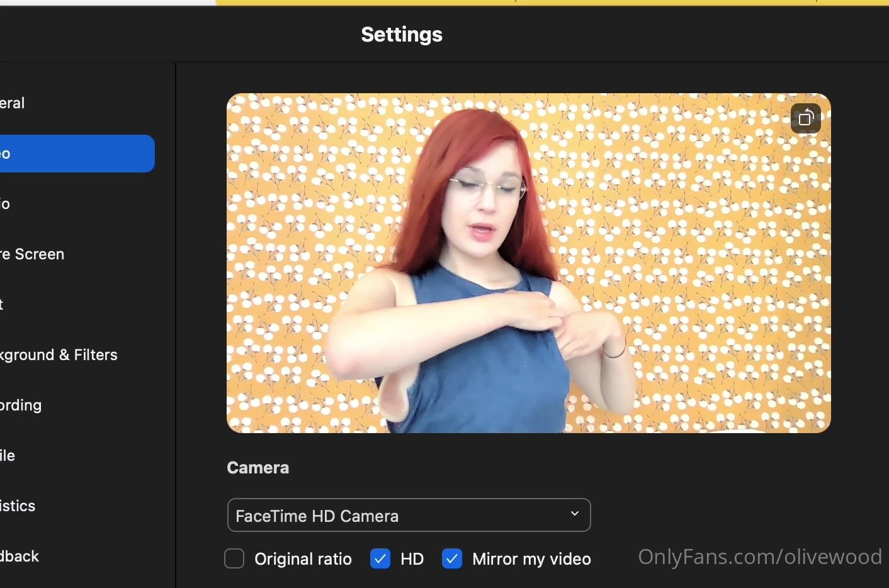Select the highlighted Video settings tab
Viewport: 889px width, 588px height.
pyautogui.click(x=76, y=154)
